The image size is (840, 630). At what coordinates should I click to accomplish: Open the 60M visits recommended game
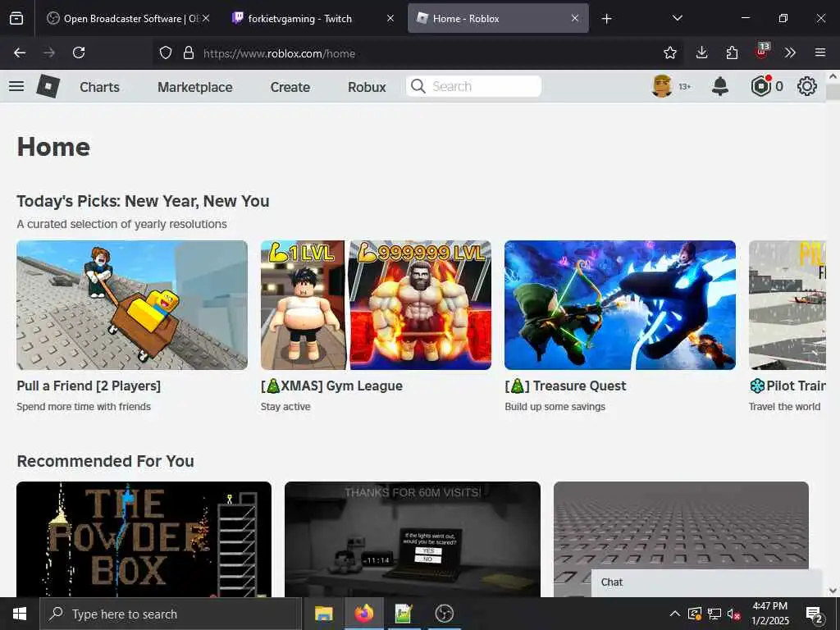point(413,539)
